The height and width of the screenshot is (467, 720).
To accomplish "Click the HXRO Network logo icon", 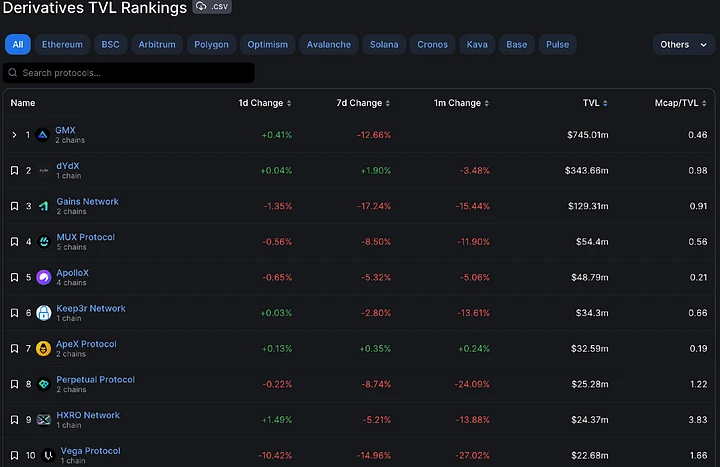I will [x=44, y=420].
